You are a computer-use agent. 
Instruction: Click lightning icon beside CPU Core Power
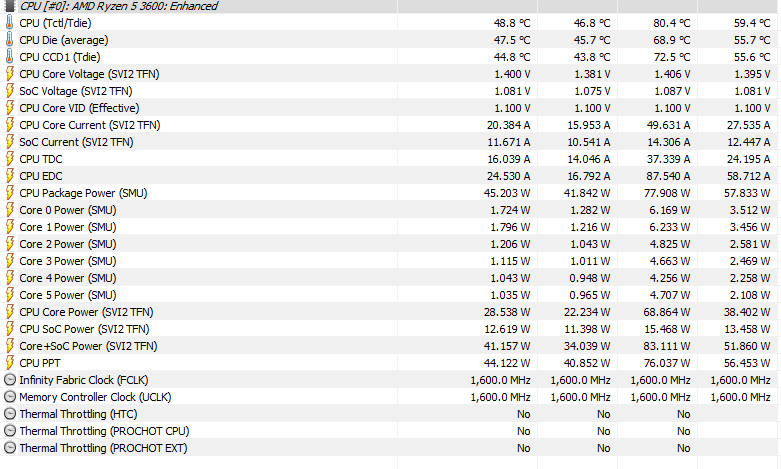click(9, 312)
